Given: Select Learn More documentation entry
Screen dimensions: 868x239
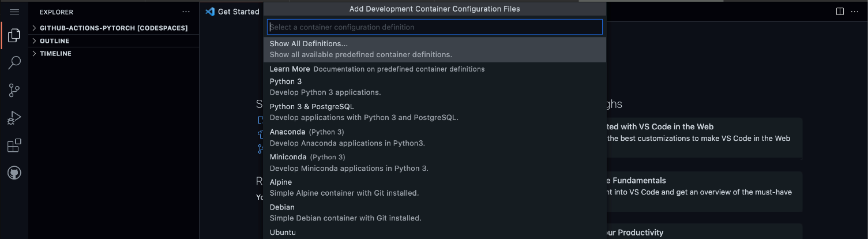Looking at the screenshot, I should (435, 69).
